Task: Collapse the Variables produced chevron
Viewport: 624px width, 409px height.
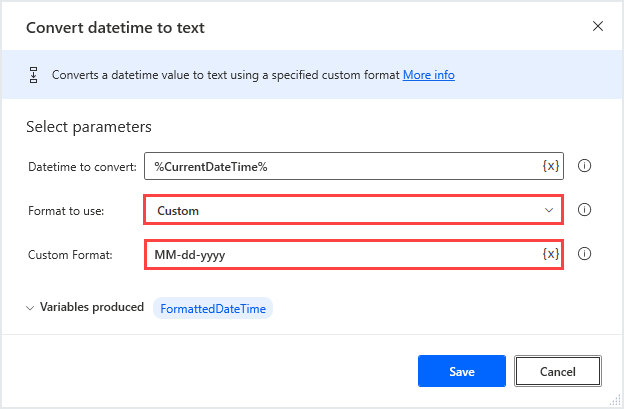Action: pos(30,308)
